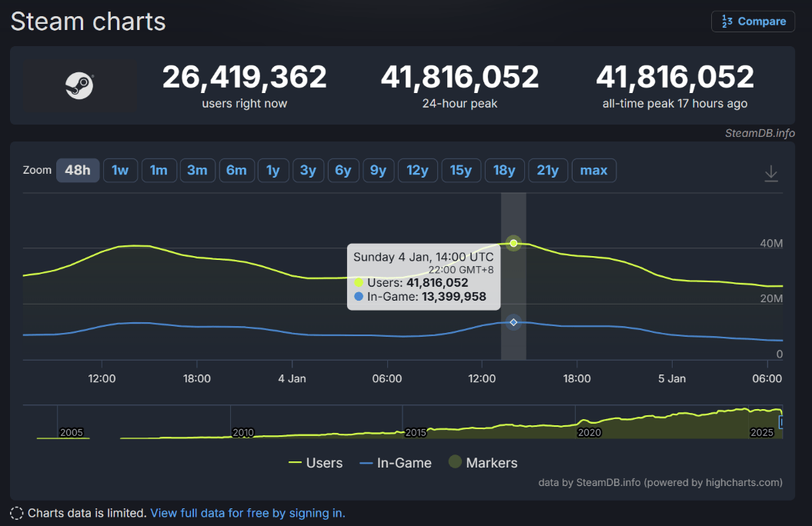Click the loading circle icon beside limited data
The height and width of the screenshot is (526, 812).
pos(16,513)
